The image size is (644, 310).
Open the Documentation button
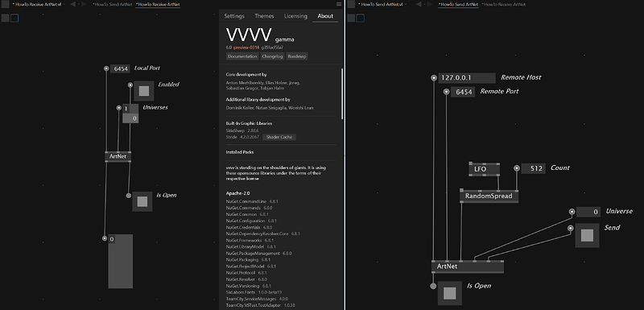click(x=242, y=56)
